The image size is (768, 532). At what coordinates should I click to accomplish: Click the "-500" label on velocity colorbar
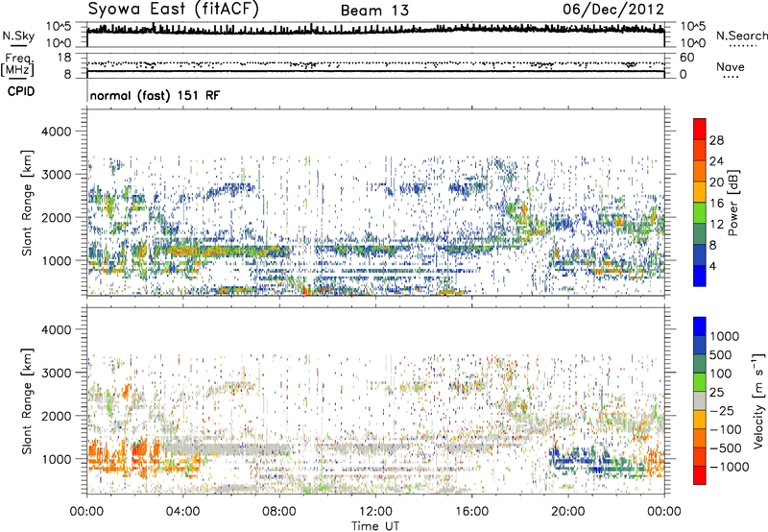(726, 448)
